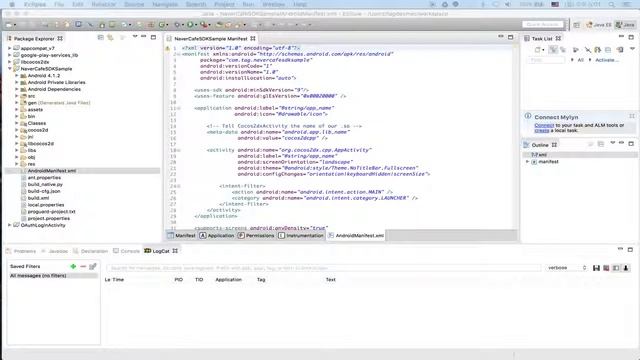
Task: Click the New file toolbar icon
Action: point(9,25)
